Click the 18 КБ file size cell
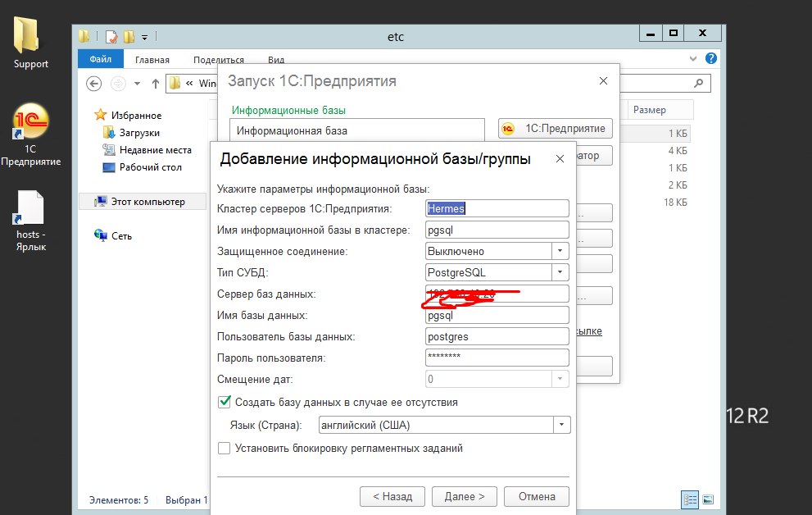The height and width of the screenshot is (515, 812). (x=675, y=202)
